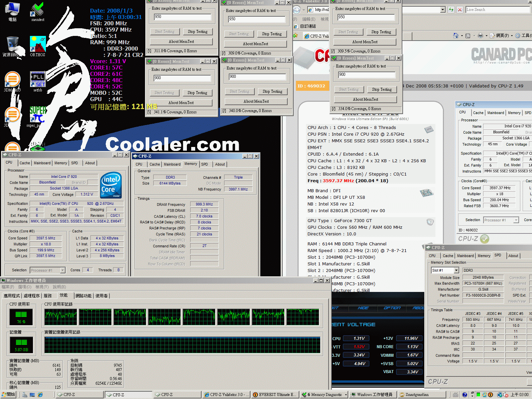532x399 pixels.
Task: Open 選項(O) menu in Task Manager
Action: (25, 287)
